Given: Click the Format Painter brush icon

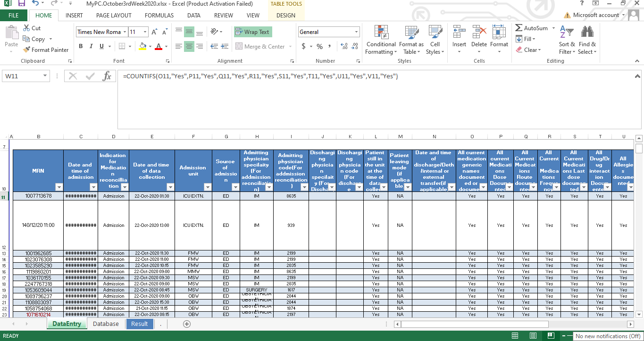Looking at the screenshot, I should tap(26, 50).
